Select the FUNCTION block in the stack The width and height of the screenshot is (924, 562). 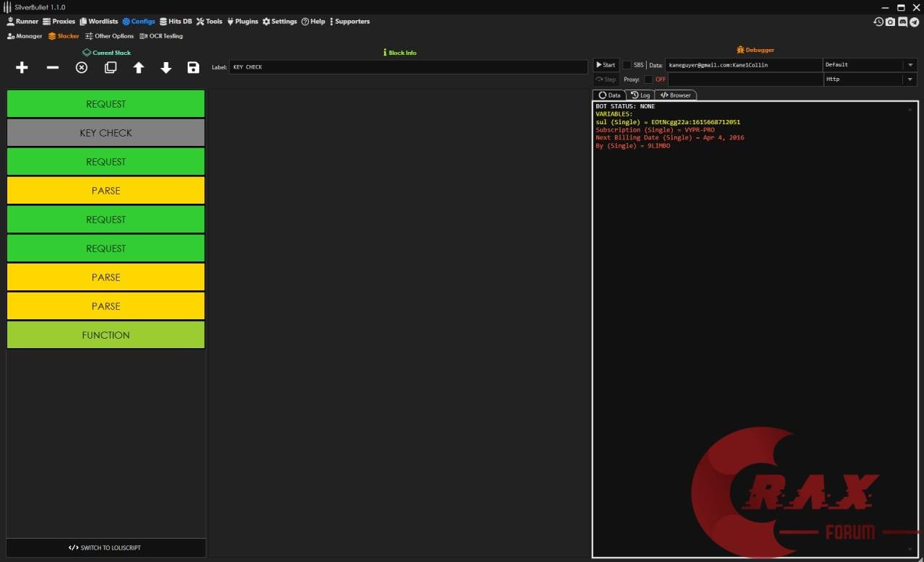click(106, 335)
